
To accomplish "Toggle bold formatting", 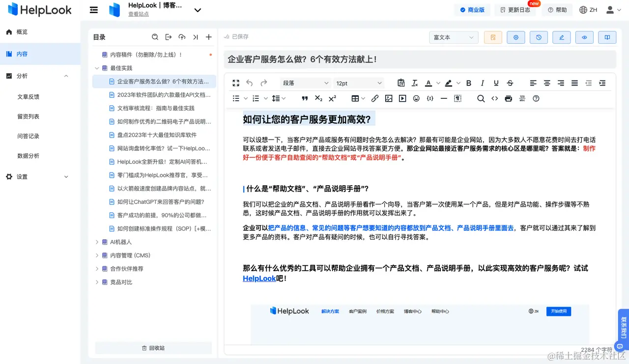I will click(469, 83).
